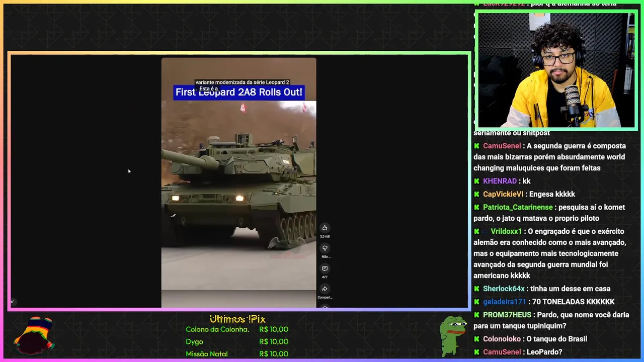Click the 'First Leopard 2A8 Rolls Out!' title banner
The image size is (644, 362).
(x=238, y=92)
